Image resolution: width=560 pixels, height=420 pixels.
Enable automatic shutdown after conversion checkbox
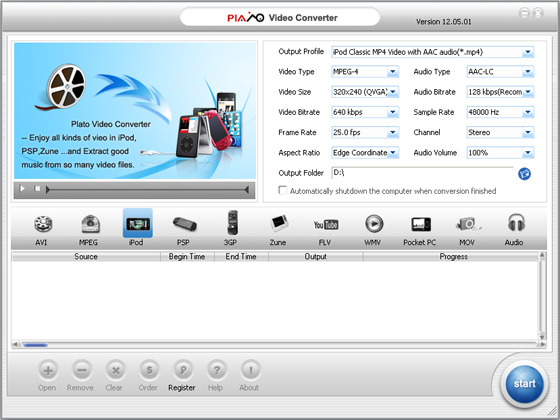[282, 190]
